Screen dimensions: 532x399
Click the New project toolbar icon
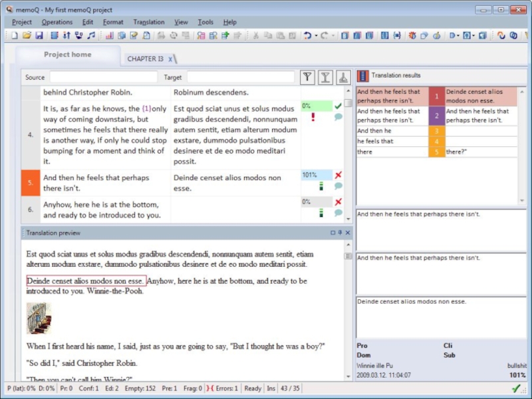pyautogui.click(x=15, y=35)
